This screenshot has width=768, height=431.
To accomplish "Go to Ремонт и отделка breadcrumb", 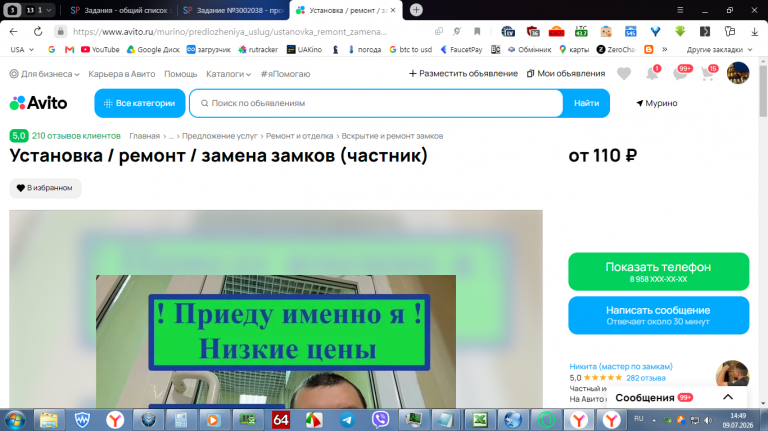I will [299, 136].
